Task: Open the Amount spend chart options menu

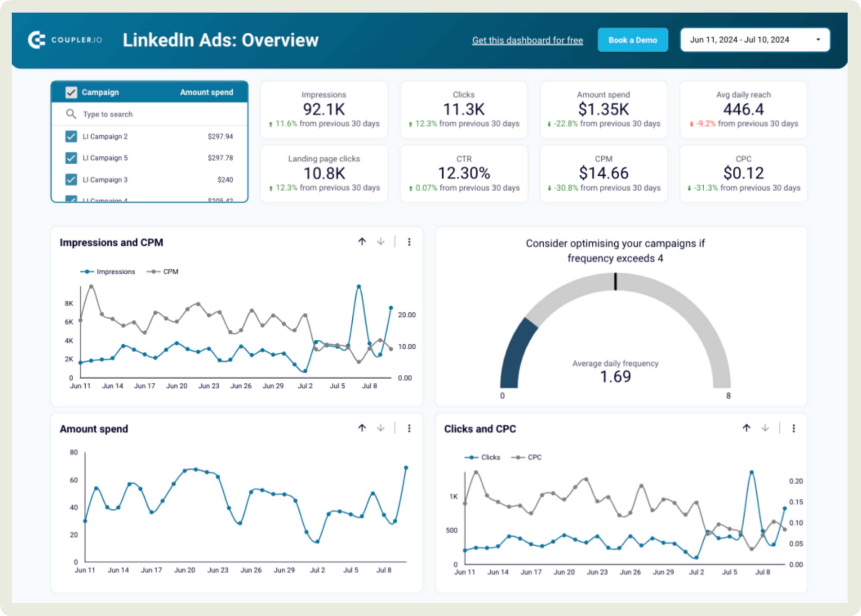Action: [x=408, y=428]
